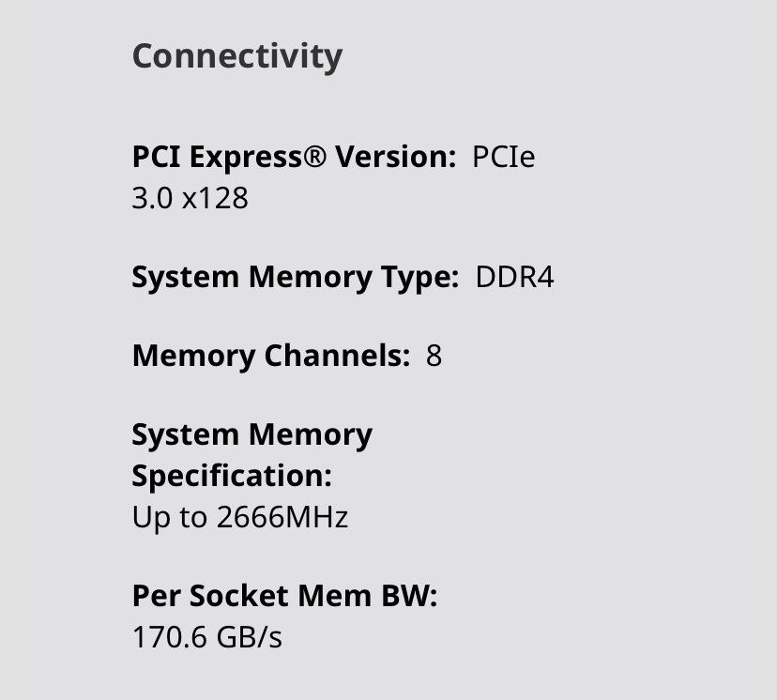The height and width of the screenshot is (700, 777).
Task: Click the Memory Channels value 8
Action: (434, 357)
